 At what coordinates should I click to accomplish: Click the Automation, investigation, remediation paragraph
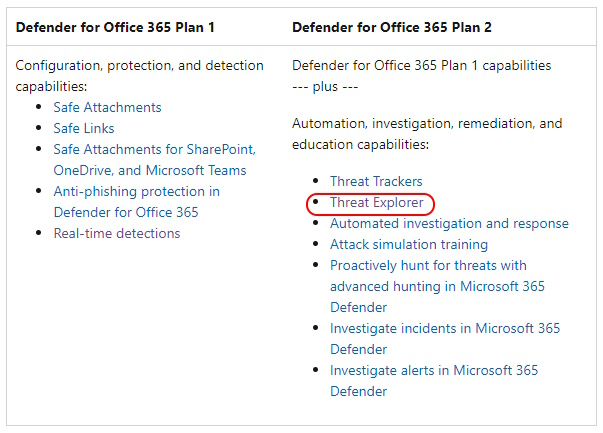coord(427,134)
